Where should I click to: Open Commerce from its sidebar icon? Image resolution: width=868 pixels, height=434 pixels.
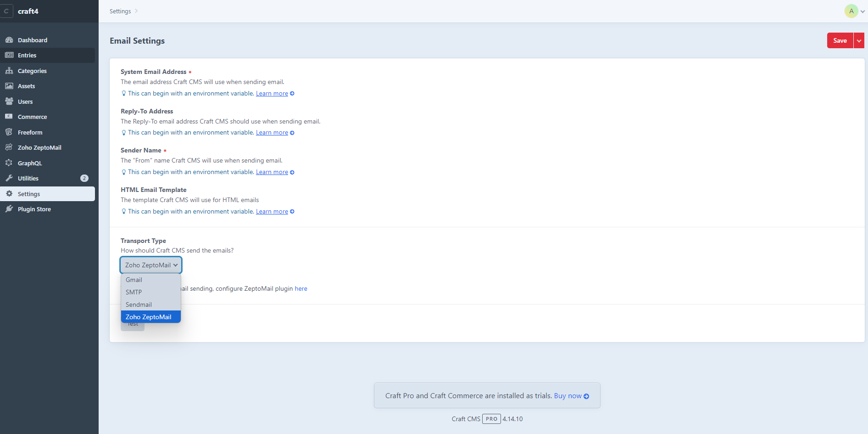(x=9, y=117)
